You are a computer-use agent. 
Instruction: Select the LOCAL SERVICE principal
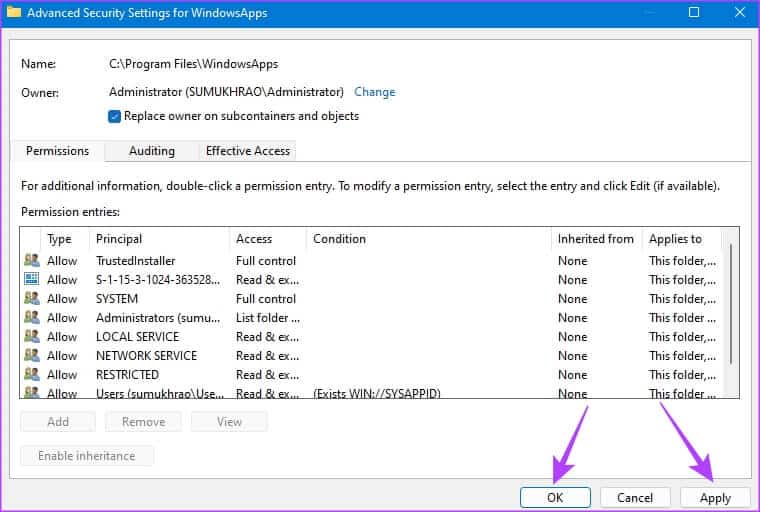pyautogui.click(x=137, y=337)
